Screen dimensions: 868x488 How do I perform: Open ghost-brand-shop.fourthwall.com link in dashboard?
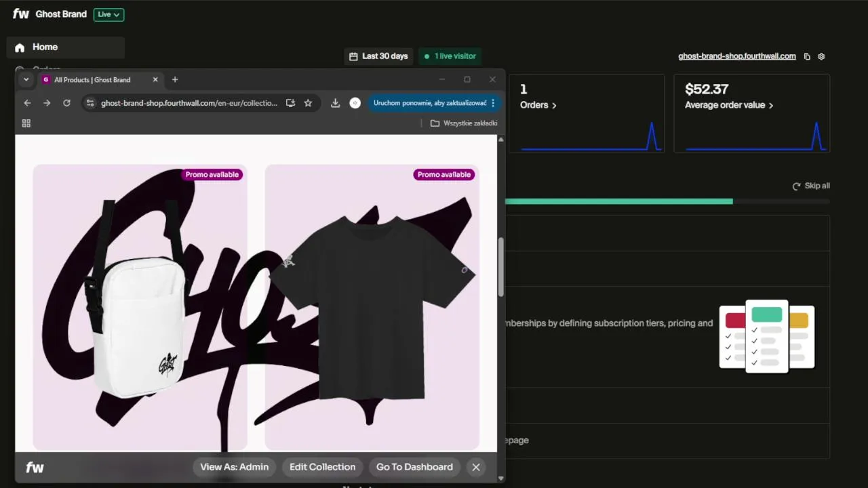(736, 56)
